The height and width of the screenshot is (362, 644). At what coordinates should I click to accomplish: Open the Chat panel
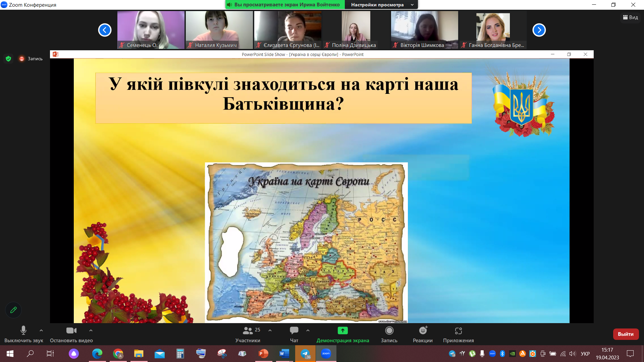point(294,334)
